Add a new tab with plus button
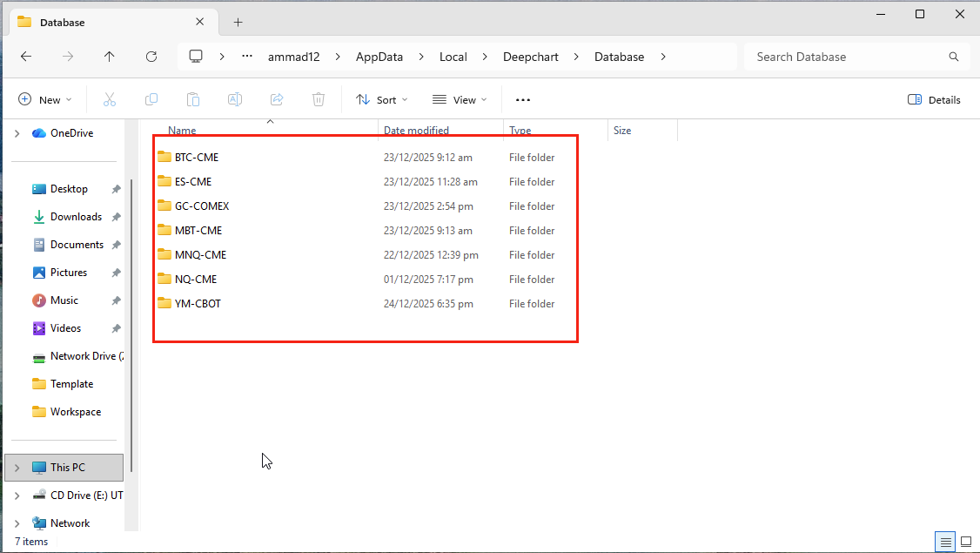 [238, 23]
